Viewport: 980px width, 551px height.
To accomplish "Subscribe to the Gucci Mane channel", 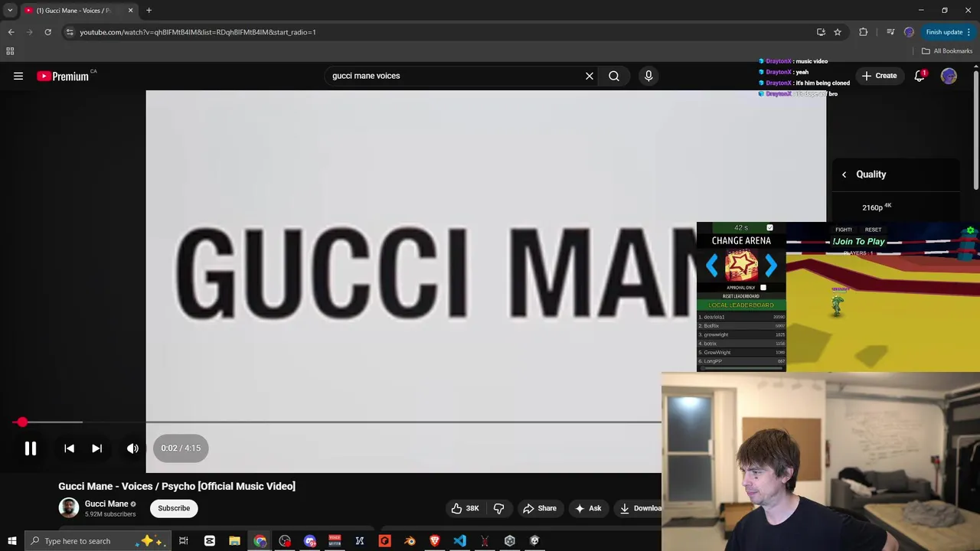I will click(x=174, y=508).
